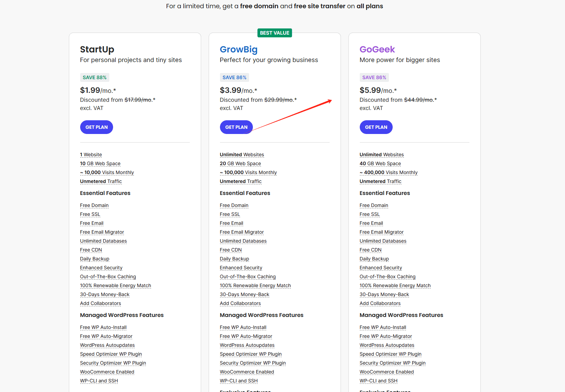Click 'Out-of-The-Box Caching' in GrowBig plan
Viewport: 565px width, 392px height.
coord(248,277)
